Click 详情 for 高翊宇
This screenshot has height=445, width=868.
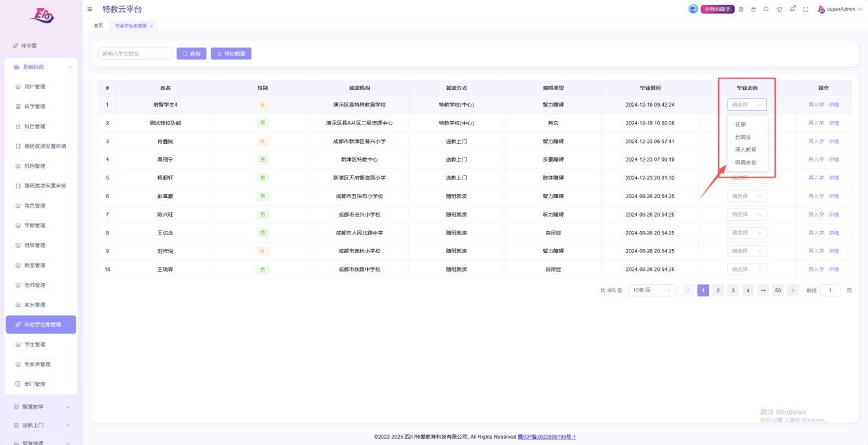coord(834,159)
